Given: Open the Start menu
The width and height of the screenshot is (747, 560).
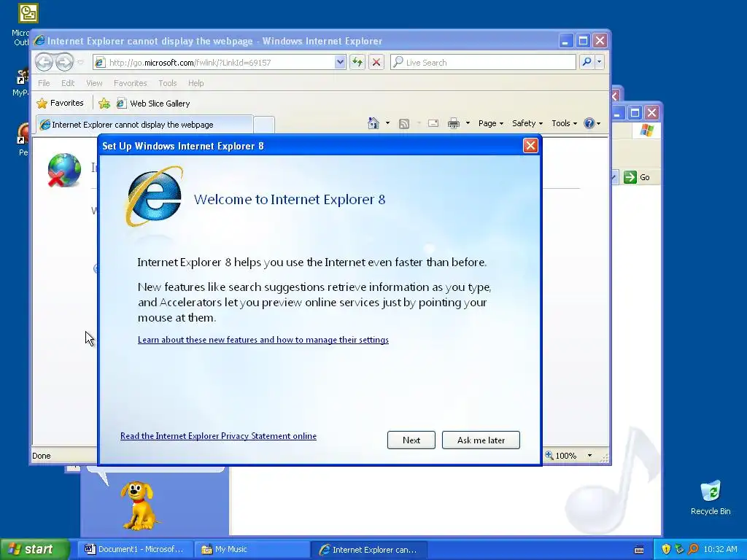Looking at the screenshot, I should (x=34, y=549).
